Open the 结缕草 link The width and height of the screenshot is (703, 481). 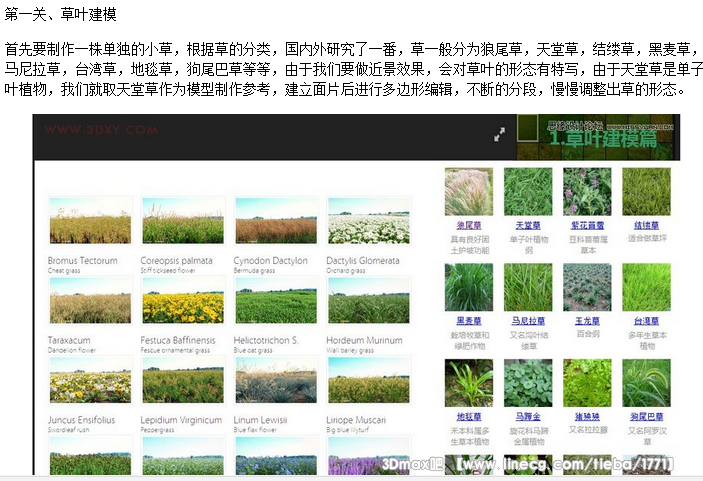pyautogui.click(x=647, y=225)
